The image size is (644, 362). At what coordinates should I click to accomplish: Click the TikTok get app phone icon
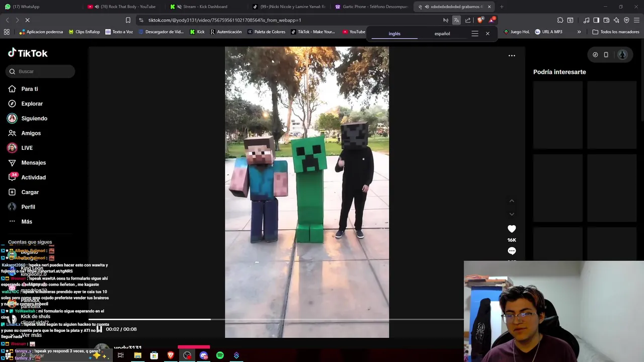pyautogui.click(x=606, y=55)
